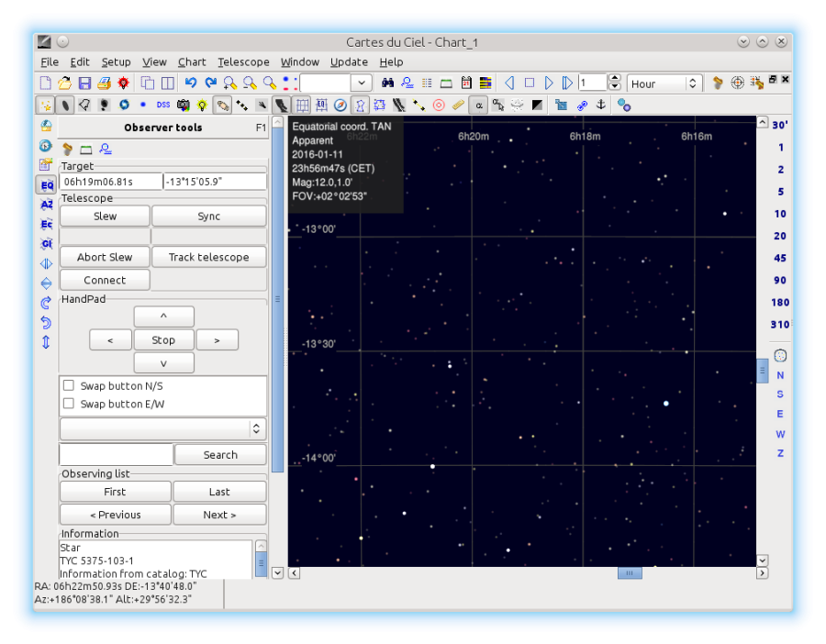Screen dimensions: 826x644
Task: Open advanced search with the binoculars icon
Action: click(387, 83)
